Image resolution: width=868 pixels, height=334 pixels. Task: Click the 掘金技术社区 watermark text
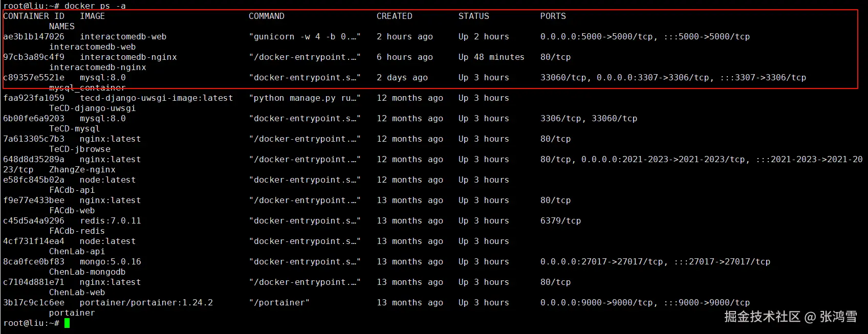click(762, 317)
